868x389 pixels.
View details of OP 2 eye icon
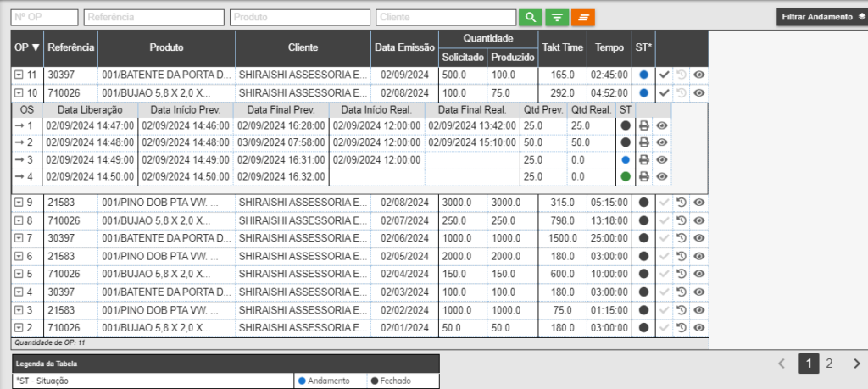pos(698,327)
